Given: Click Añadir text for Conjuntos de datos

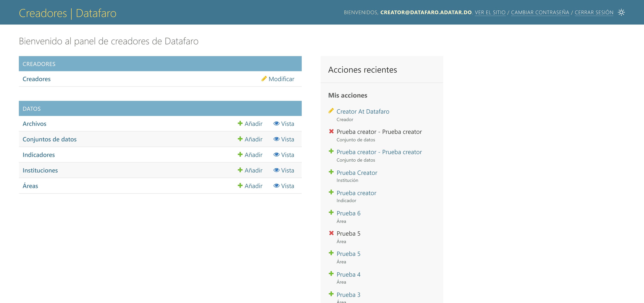Looking at the screenshot, I should click(254, 139).
